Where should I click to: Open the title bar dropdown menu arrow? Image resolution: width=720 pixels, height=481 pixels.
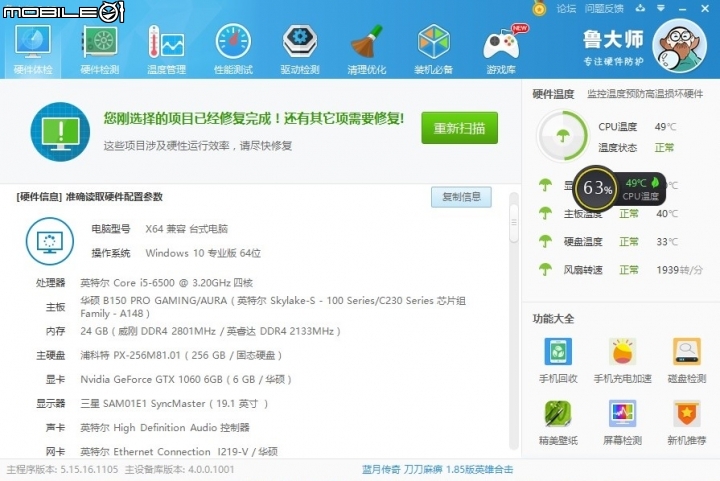pyautogui.click(x=661, y=8)
